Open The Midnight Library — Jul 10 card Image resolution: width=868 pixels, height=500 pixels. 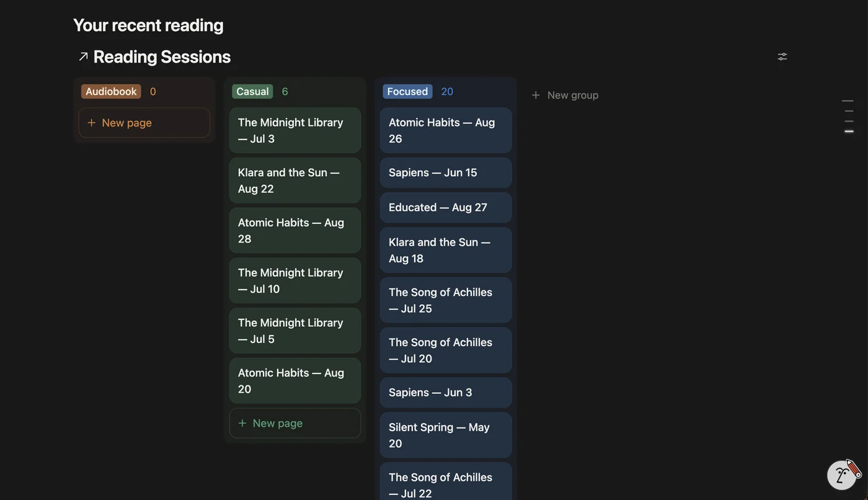click(x=295, y=280)
